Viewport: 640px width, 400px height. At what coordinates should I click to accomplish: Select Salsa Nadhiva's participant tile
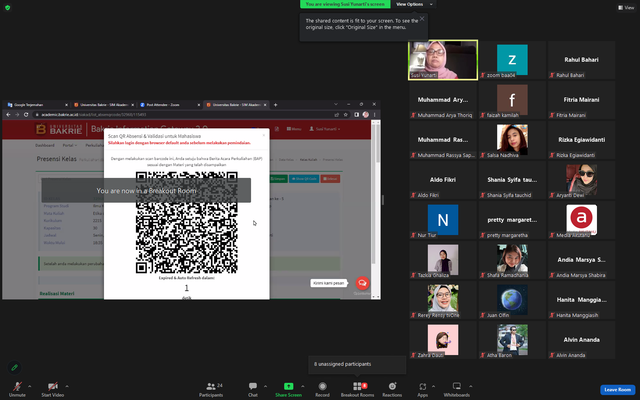(512, 140)
